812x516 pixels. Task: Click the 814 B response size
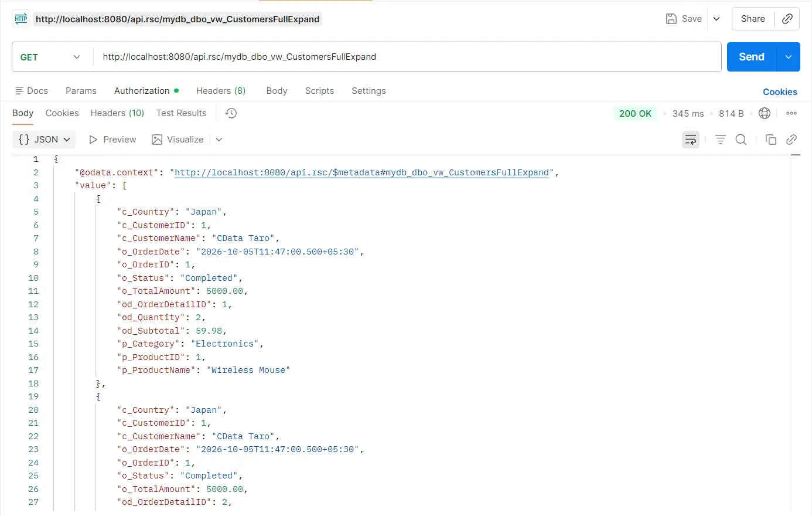(731, 114)
